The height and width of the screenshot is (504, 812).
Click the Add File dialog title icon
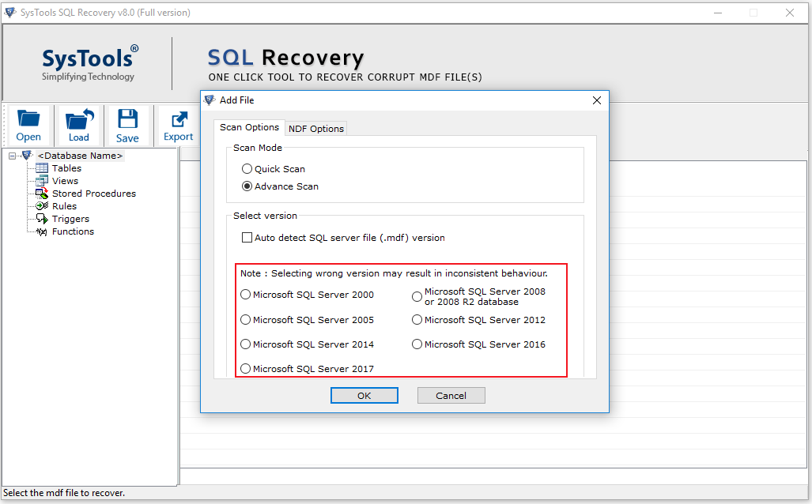(x=210, y=100)
